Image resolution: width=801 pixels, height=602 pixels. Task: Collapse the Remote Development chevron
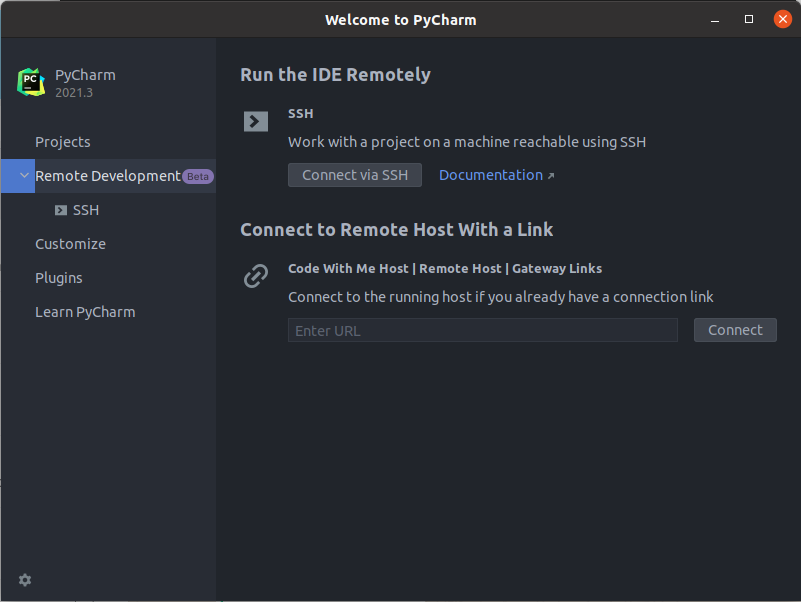[x=24, y=175]
